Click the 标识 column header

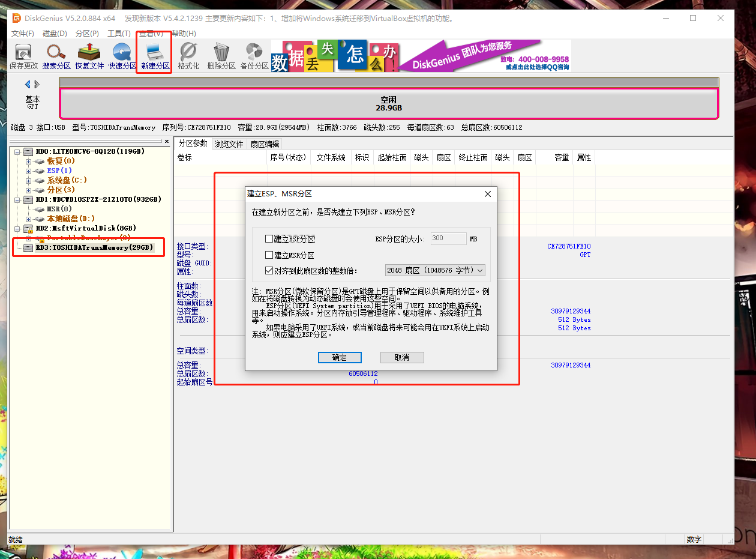tap(362, 158)
